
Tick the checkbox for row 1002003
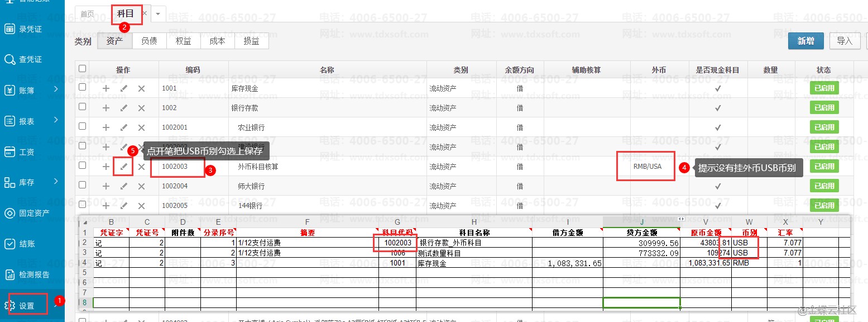[83, 166]
